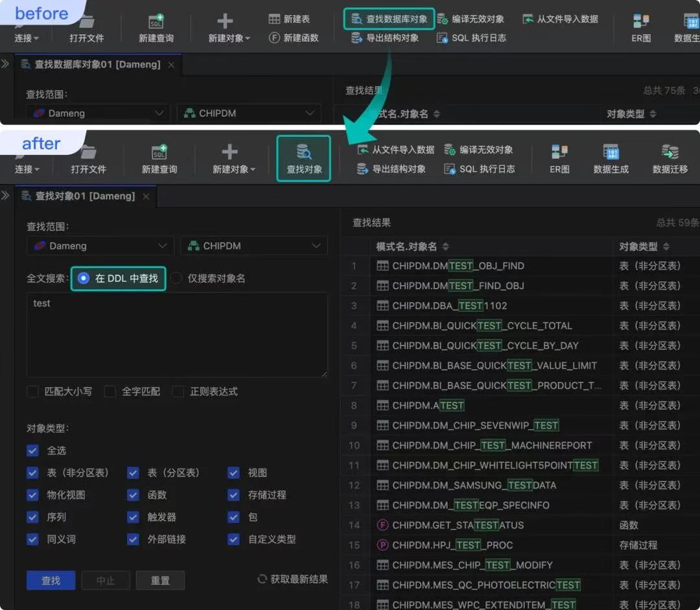Click 打开文件 in after toolbar
Viewport: 700px width, 610px height.
[x=88, y=159]
